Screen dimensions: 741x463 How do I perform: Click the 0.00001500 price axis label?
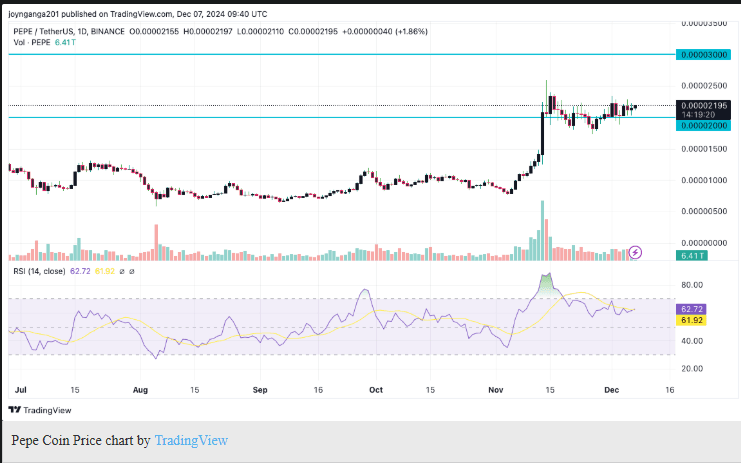coord(704,149)
